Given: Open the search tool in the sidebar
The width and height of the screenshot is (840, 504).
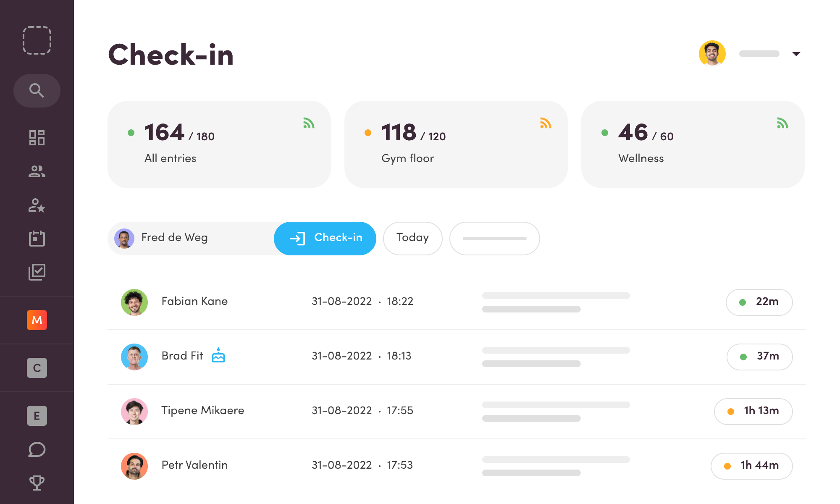Looking at the screenshot, I should pyautogui.click(x=37, y=90).
